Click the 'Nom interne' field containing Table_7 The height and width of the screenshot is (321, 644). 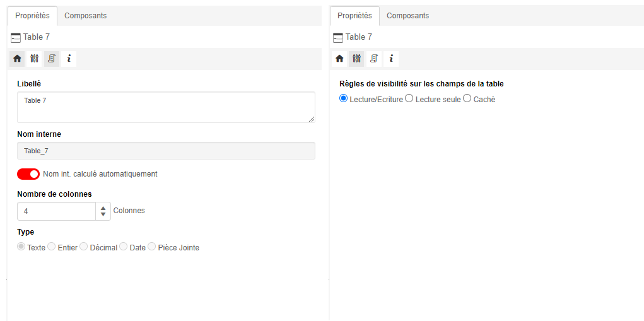click(166, 151)
